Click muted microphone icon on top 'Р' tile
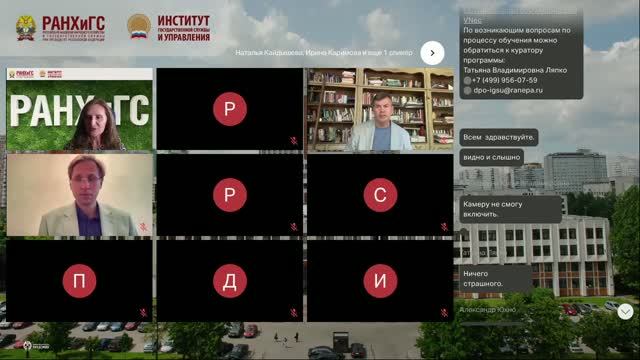This screenshot has height=360, width=640. [293, 141]
